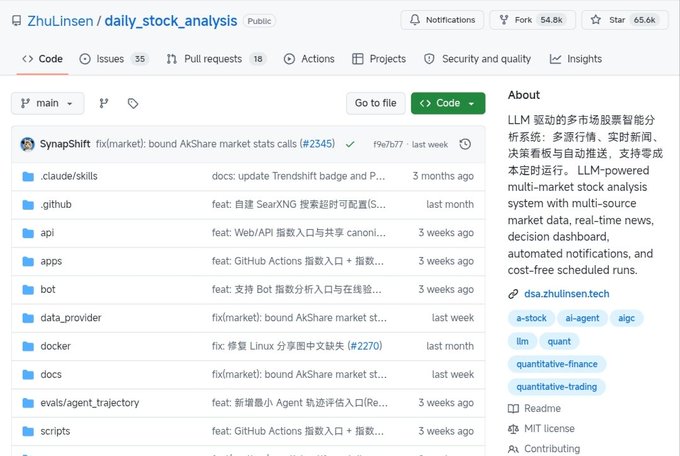The width and height of the screenshot is (680, 456).
Task: Open the apps folder
Action: pyautogui.click(x=51, y=261)
